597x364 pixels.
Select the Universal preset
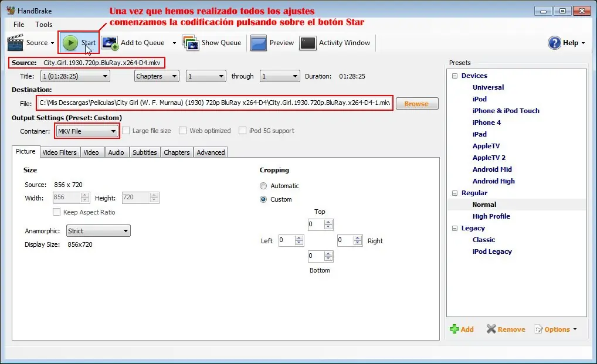pyautogui.click(x=488, y=87)
